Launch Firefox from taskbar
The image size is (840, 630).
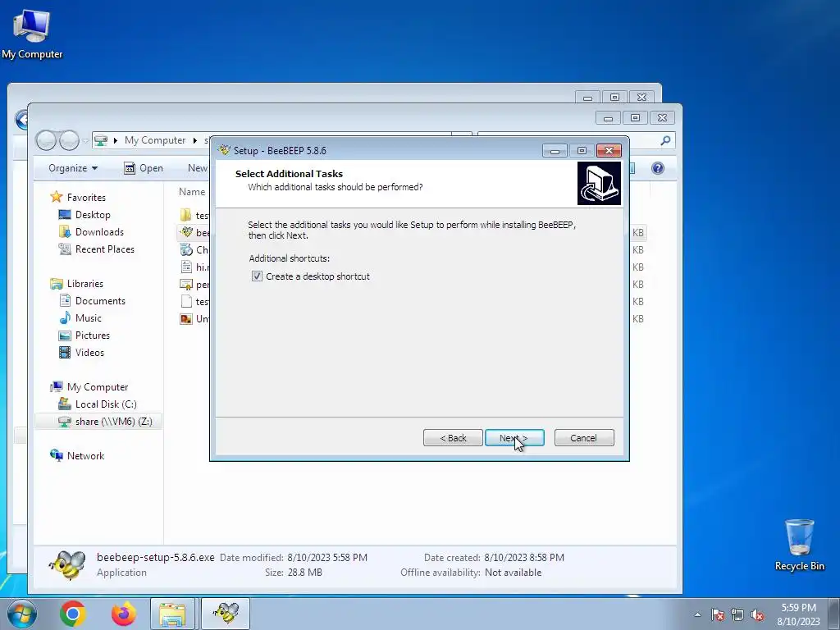click(124, 614)
